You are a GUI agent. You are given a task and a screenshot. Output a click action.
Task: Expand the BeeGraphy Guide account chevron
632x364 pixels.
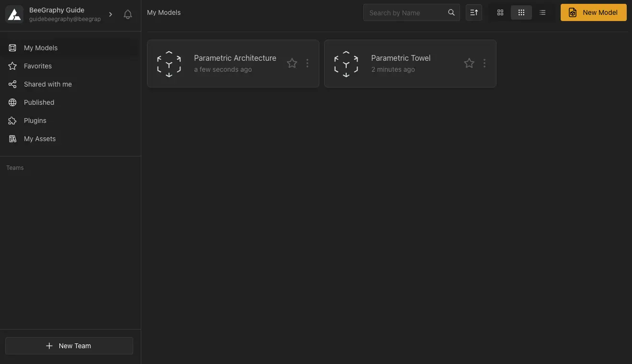[111, 14]
